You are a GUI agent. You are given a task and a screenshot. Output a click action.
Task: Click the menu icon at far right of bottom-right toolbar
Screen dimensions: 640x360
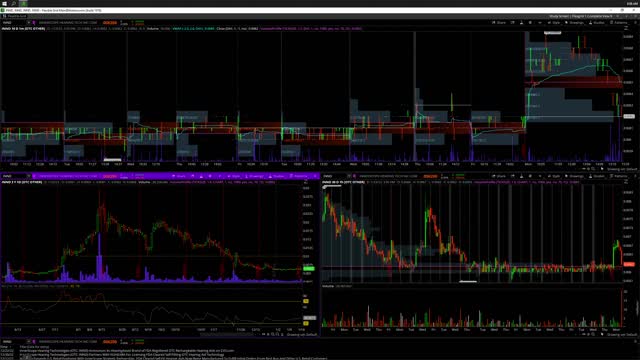635,176
